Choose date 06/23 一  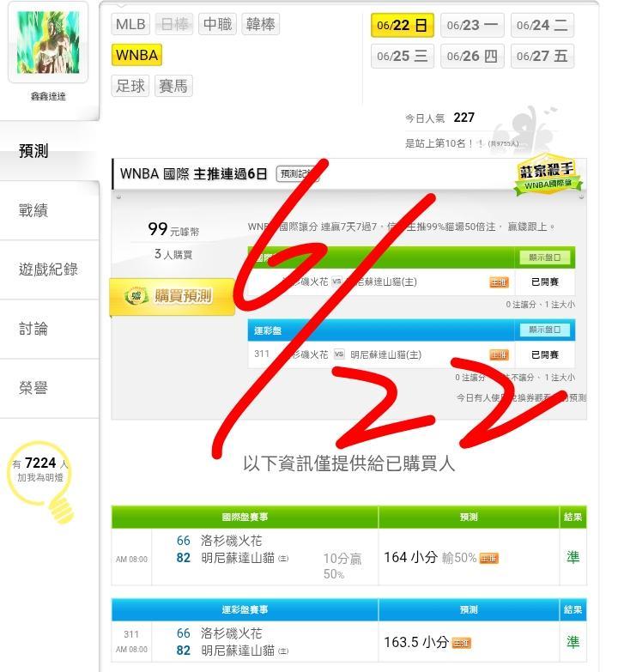tap(472, 25)
